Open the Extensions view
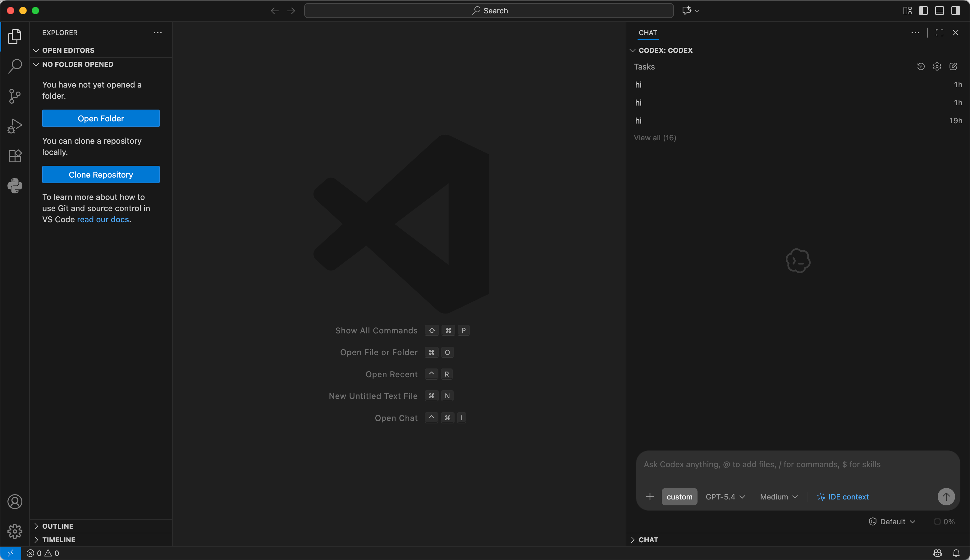970x560 pixels. pos(15,156)
